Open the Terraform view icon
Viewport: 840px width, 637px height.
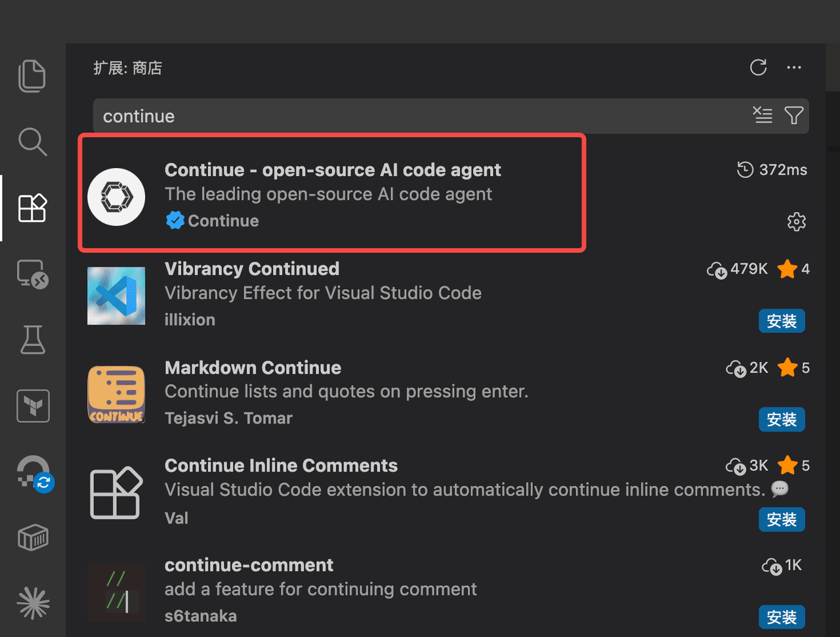(32, 405)
